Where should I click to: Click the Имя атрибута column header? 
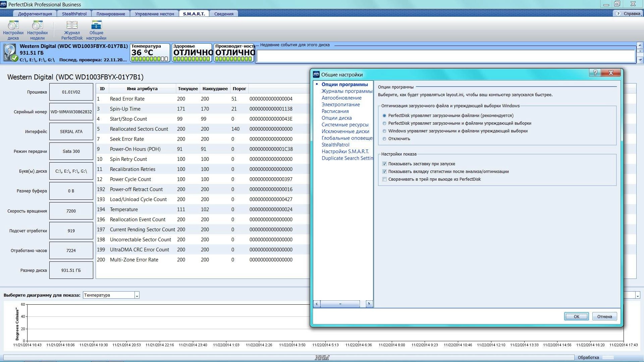pos(142,89)
